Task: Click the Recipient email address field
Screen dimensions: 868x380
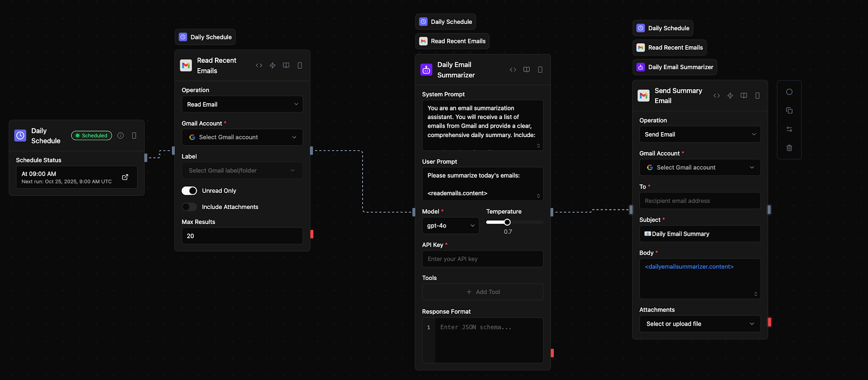Action: click(x=700, y=201)
